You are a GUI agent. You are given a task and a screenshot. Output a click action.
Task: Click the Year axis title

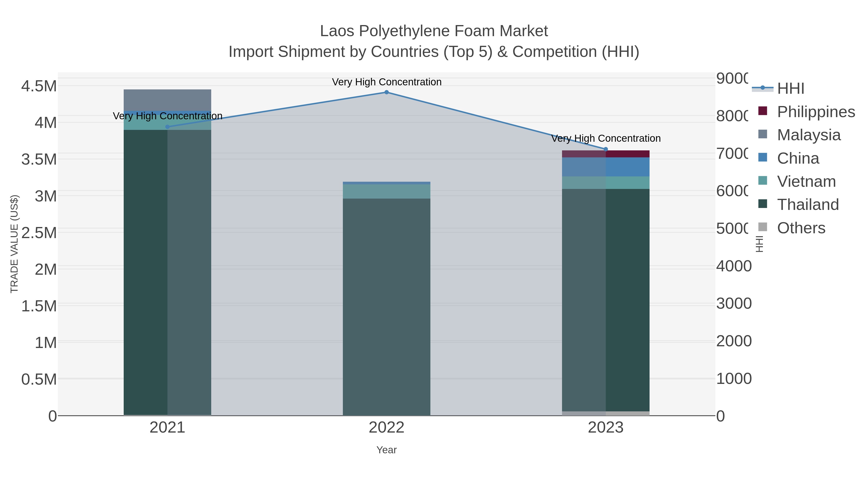[387, 450]
